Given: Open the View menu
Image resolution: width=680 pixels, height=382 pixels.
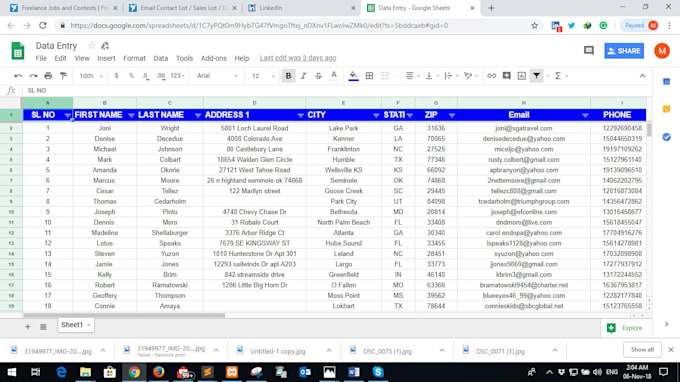Looking at the screenshot, I should coord(82,58).
